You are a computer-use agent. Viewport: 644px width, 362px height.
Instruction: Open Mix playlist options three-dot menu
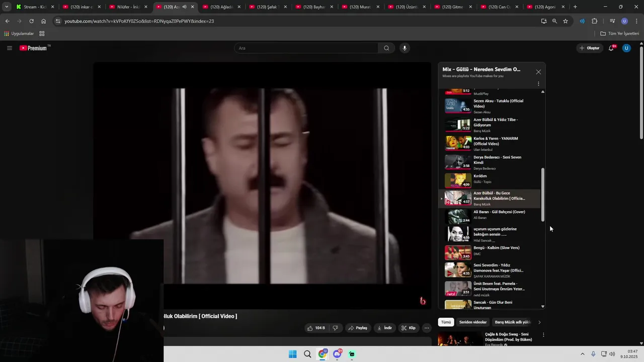pos(538,84)
